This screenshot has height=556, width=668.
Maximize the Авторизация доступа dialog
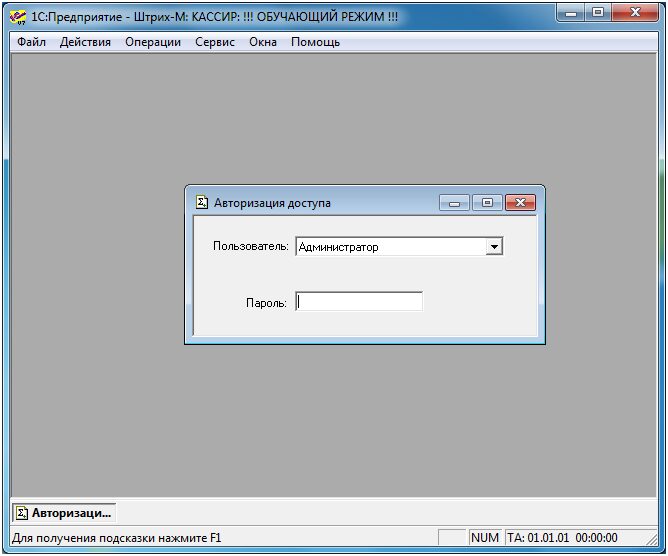pyautogui.click(x=487, y=202)
